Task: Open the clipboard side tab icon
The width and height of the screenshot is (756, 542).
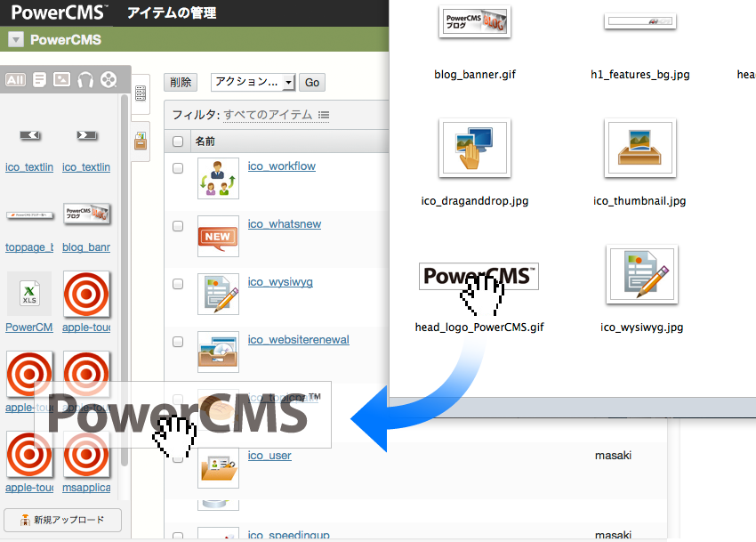Action: tap(141, 141)
